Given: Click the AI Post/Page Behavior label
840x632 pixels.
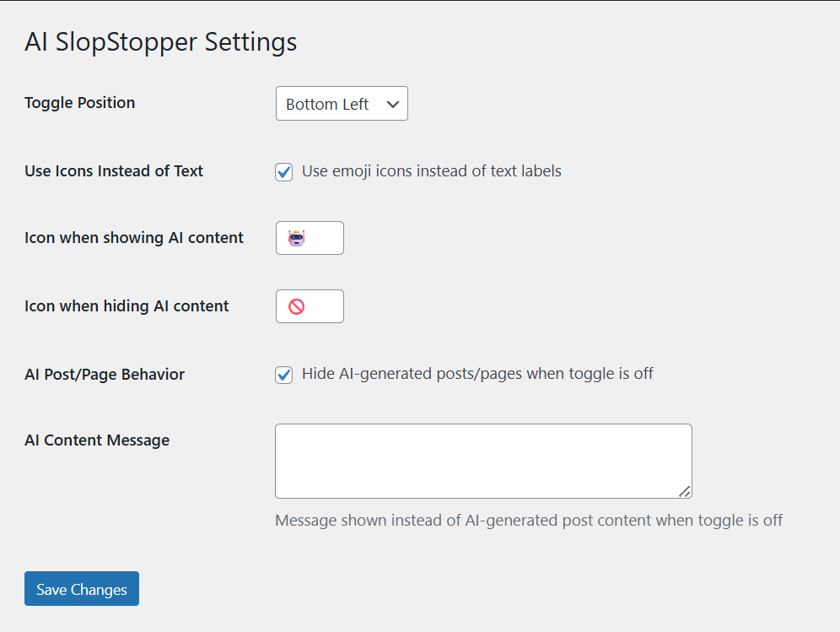Looking at the screenshot, I should coord(105,374).
